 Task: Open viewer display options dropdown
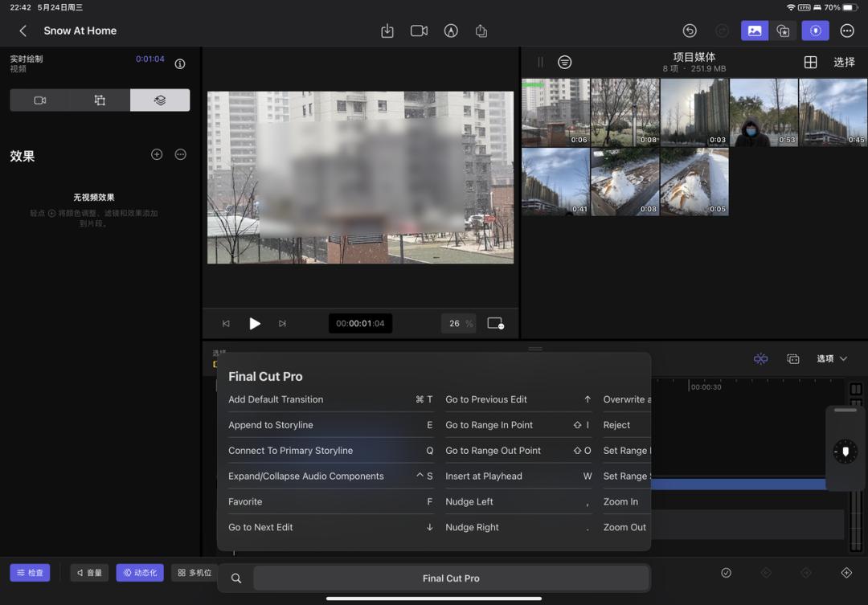pyautogui.click(x=495, y=323)
